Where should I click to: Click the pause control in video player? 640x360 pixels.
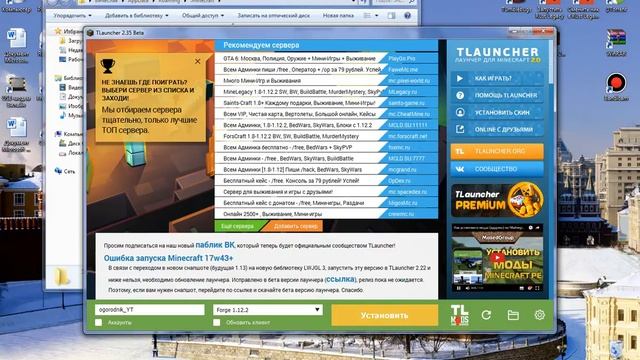[459, 288]
